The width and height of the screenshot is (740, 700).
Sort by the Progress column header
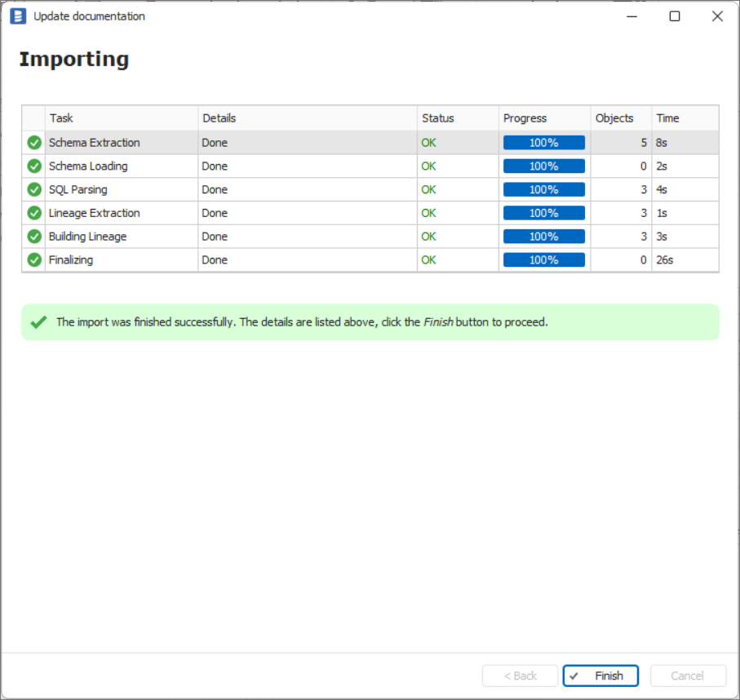(x=544, y=118)
